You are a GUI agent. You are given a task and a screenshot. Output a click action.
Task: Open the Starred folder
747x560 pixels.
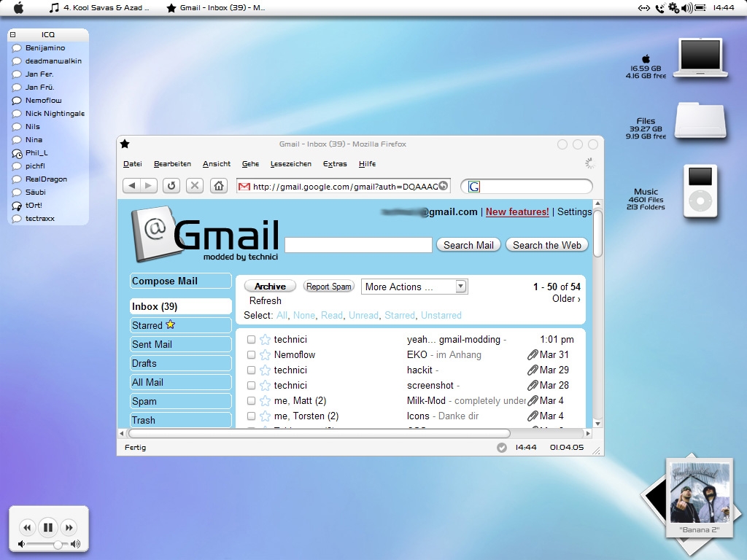(181, 325)
